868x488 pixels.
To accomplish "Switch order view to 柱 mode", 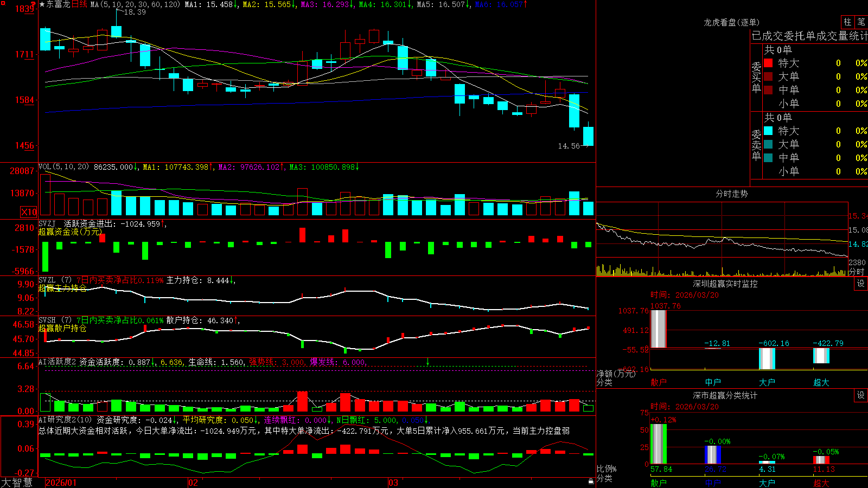I will [847, 22].
